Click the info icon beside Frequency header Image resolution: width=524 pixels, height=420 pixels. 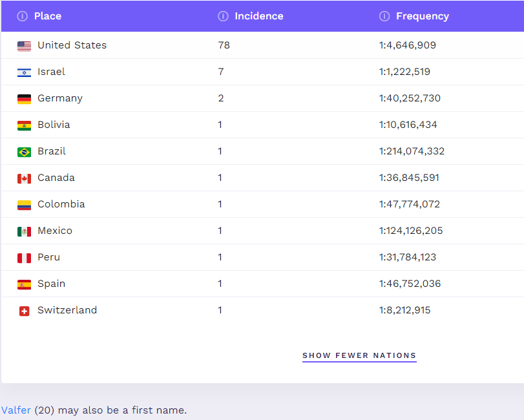[x=384, y=16]
